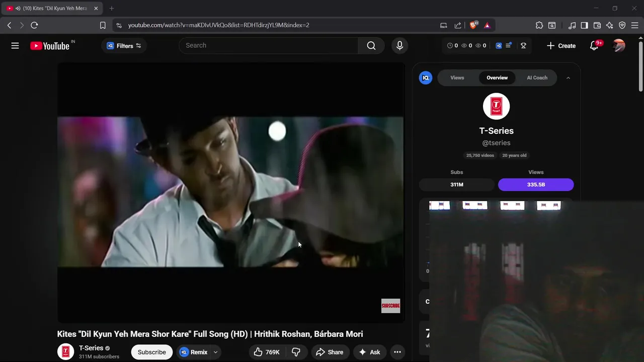The height and width of the screenshot is (362, 644).
Task: Click the video title text
Action: coord(210,334)
